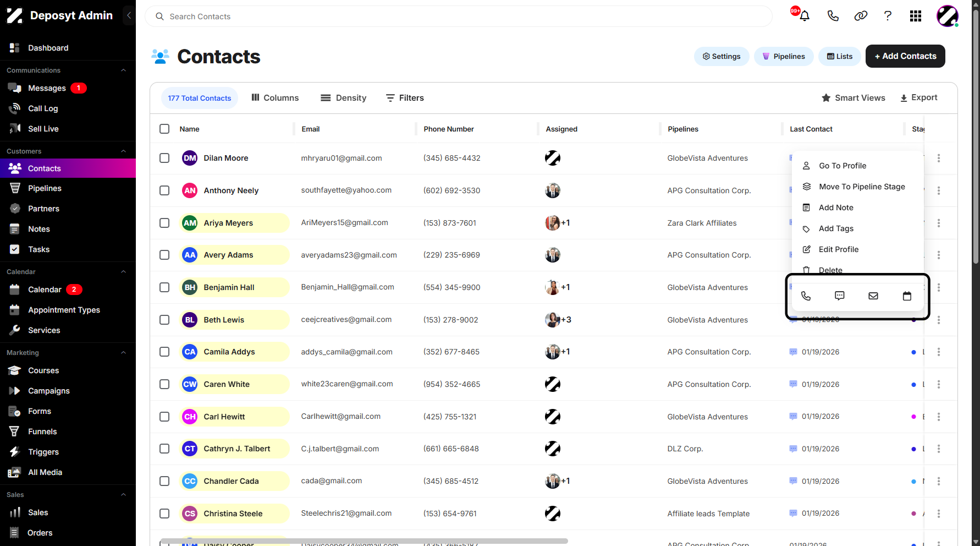Click the email envelope icon in contact popup

click(873, 296)
